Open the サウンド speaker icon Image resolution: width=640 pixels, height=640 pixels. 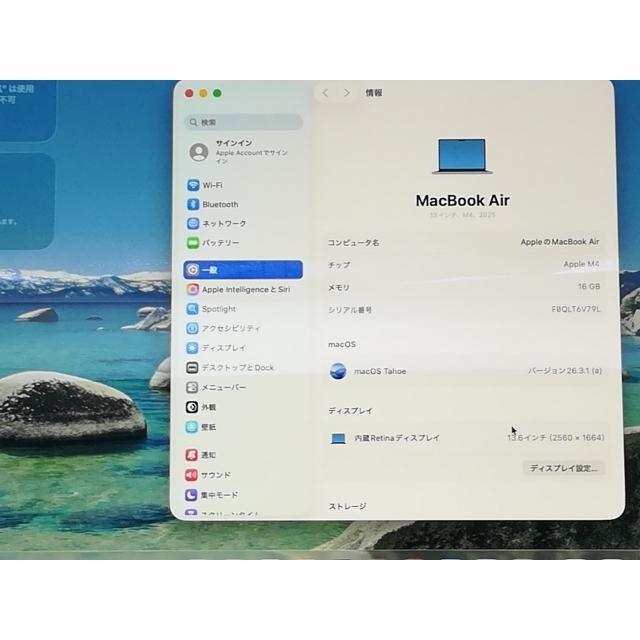[x=191, y=475]
